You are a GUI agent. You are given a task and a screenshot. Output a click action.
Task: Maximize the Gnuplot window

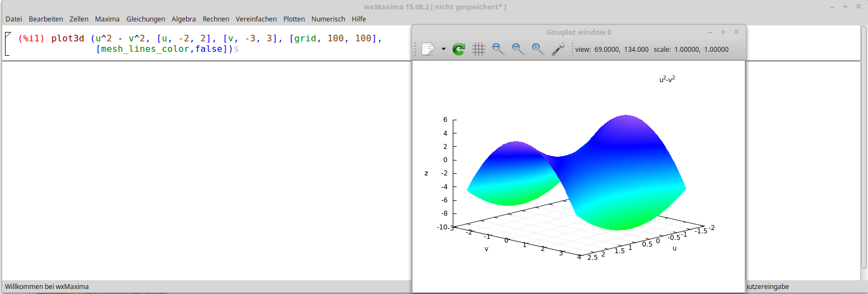click(x=723, y=32)
